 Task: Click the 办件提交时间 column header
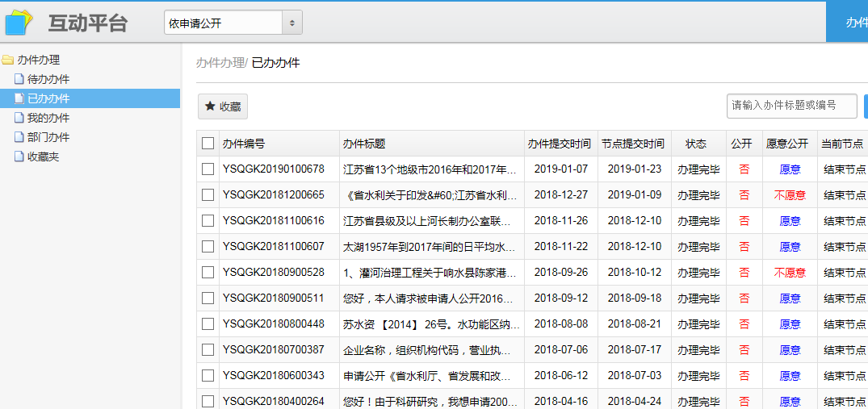[x=560, y=144]
